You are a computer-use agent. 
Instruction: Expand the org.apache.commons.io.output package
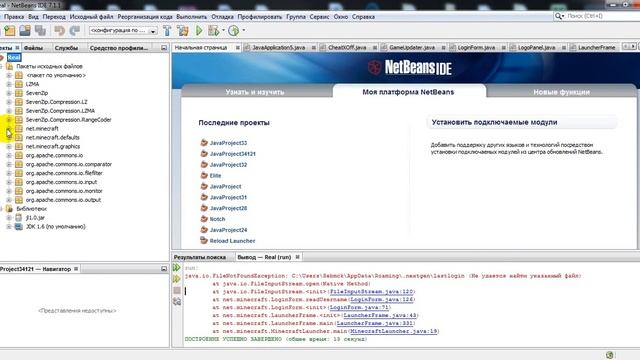click(x=9, y=200)
